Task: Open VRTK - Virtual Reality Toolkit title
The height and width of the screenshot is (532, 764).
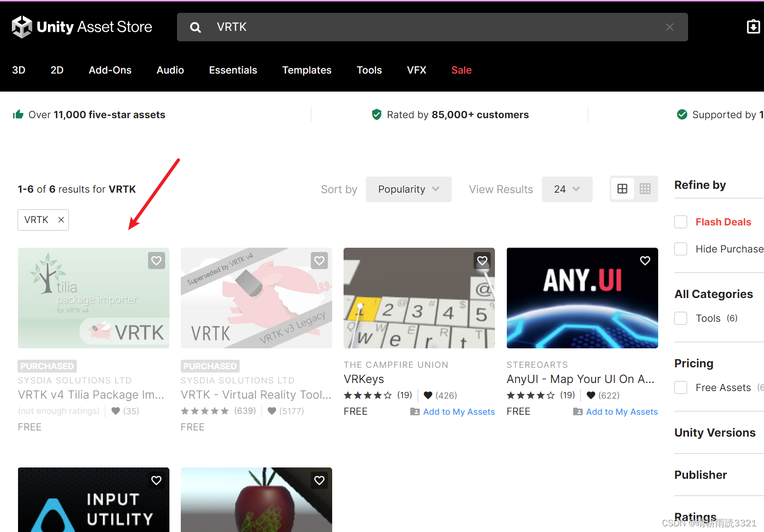Action: pyautogui.click(x=256, y=395)
